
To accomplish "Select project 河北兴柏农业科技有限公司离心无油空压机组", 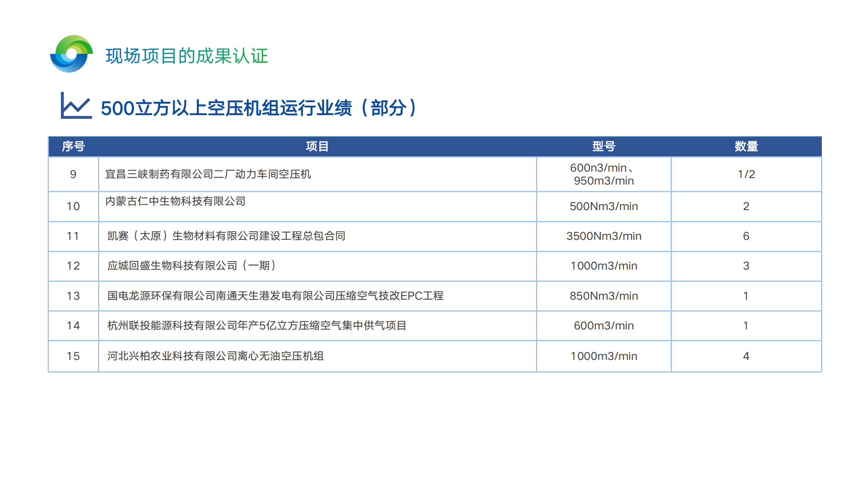I will 216,356.
